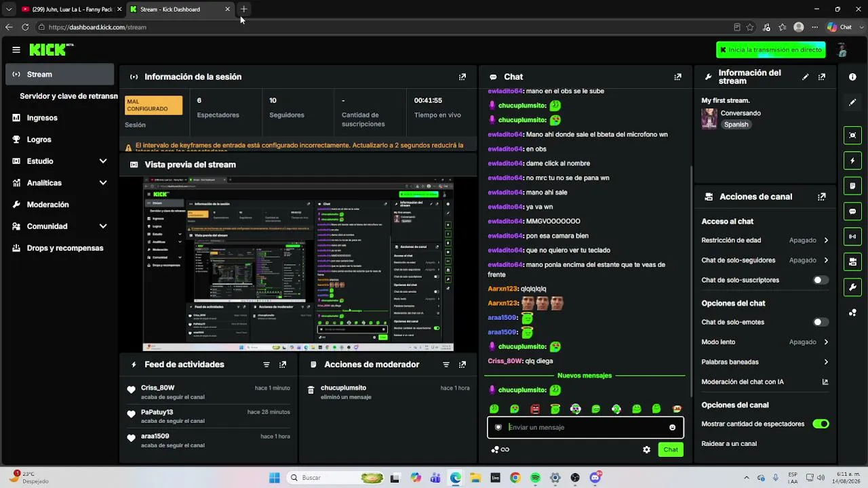This screenshot has height=488, width=868.
Task: Pop out the Acciones de canal panel
Action: [x=822, y=197]
